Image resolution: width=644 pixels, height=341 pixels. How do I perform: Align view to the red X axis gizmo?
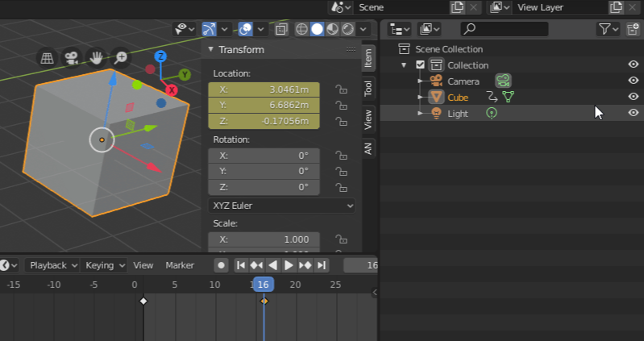tap(172, 90)
